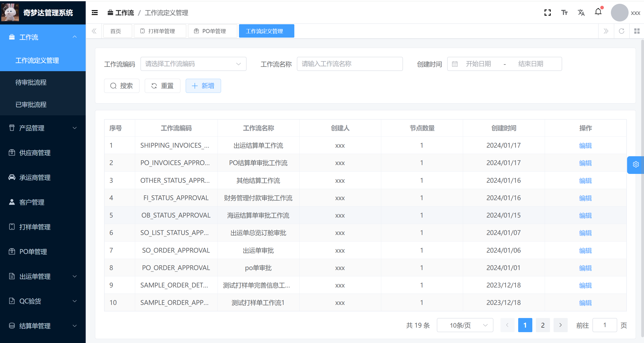This screenshot has height=343, width=644.
Task: Edit the 出运结算单工作流 row
Action: [585, 145]
